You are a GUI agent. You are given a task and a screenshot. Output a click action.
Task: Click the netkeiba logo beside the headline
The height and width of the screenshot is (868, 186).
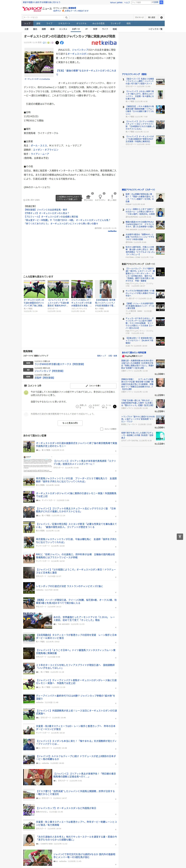(104, 43)
